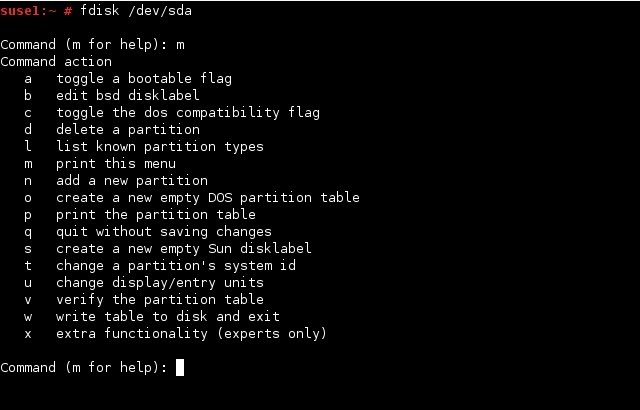Click the 'edit bsd disklabel' entry
640x410 pixels.
click(x=128, y=95)
